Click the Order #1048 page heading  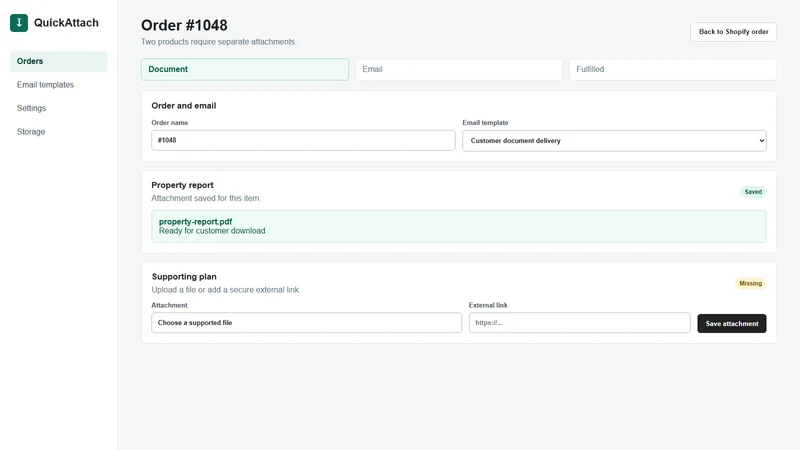pyautogui.click(x=184, y=25)
